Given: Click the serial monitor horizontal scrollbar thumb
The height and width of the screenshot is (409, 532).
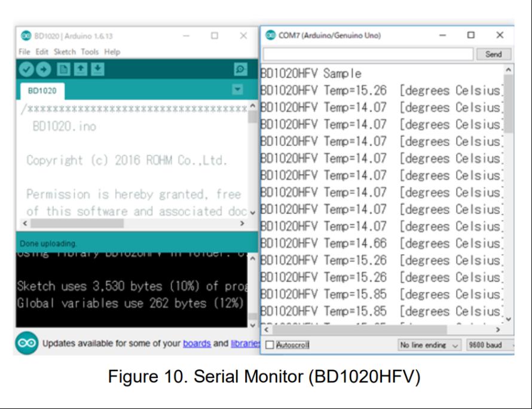Looking at the screenshot, I should [x=360, y=329].
